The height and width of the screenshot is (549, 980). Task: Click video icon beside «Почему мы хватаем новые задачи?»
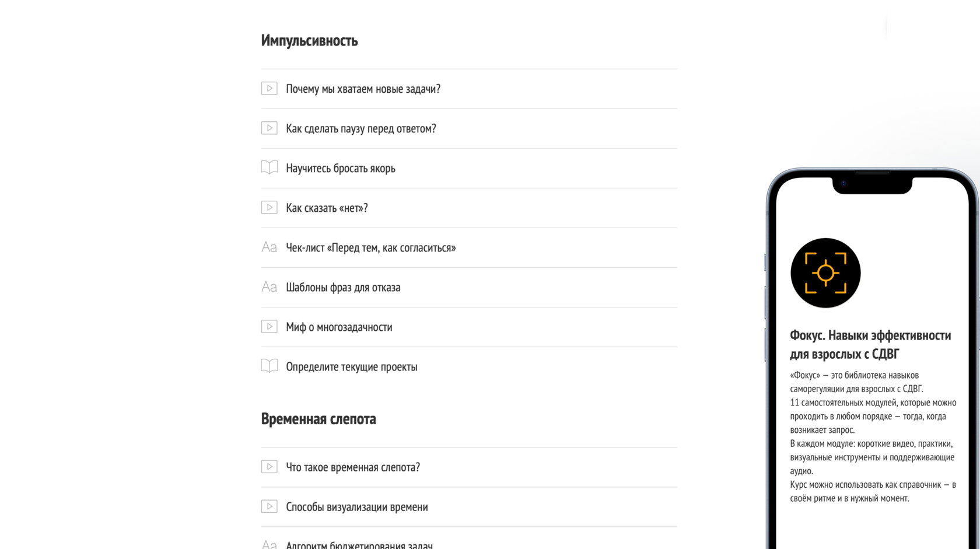coord(269,89)
